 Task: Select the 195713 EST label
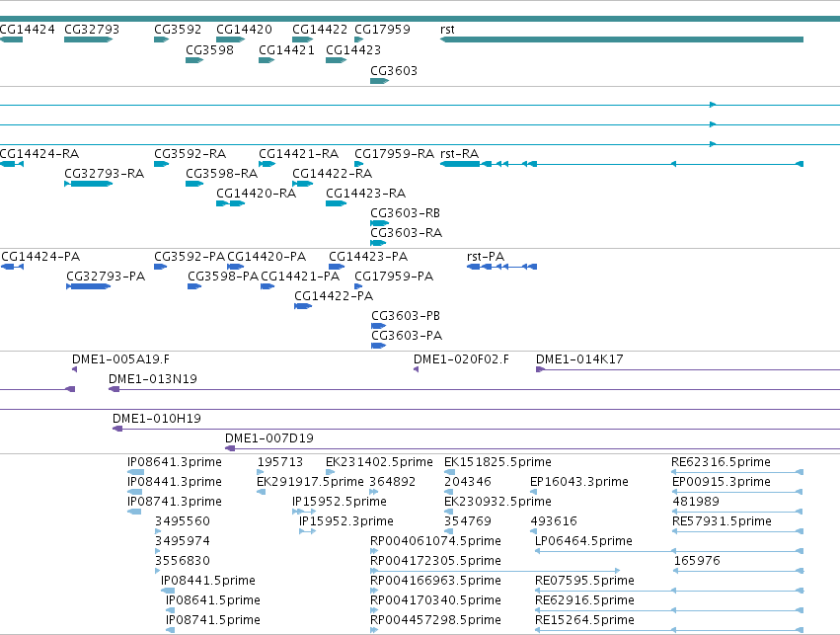click(280, 462)
